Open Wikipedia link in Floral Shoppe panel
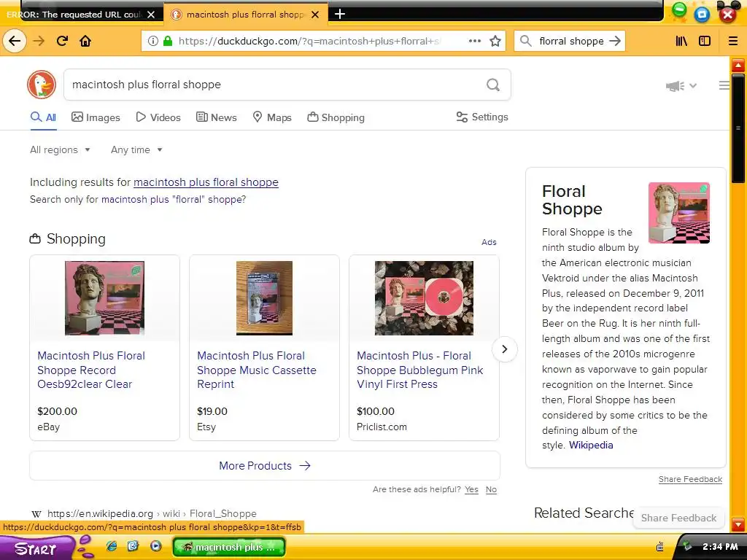 [591, 445]
